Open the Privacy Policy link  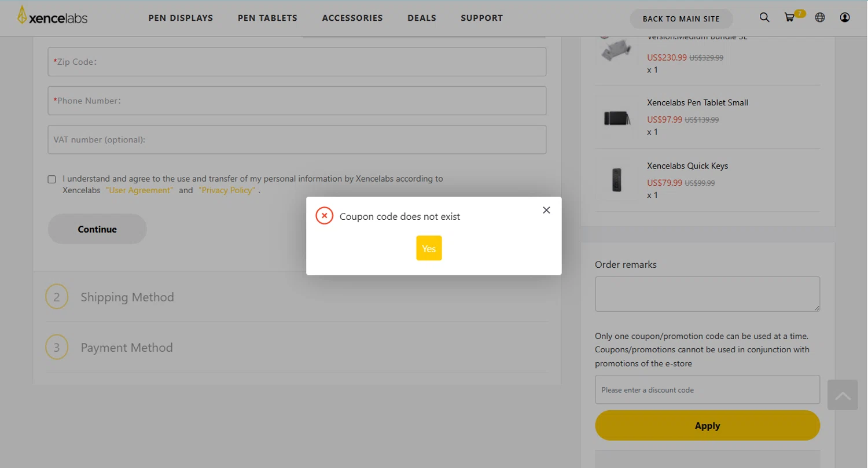pyautogui.click(x=227, y=190)
